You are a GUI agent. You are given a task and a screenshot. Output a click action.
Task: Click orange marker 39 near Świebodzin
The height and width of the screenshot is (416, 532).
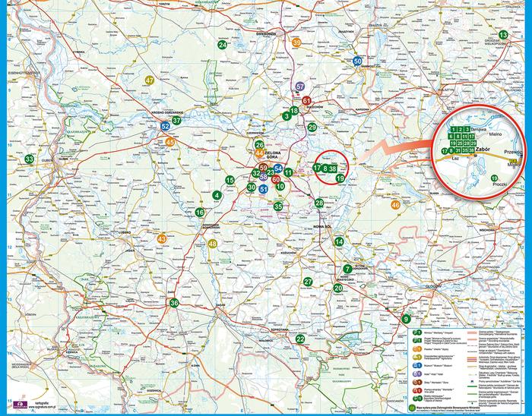point(296,43)
